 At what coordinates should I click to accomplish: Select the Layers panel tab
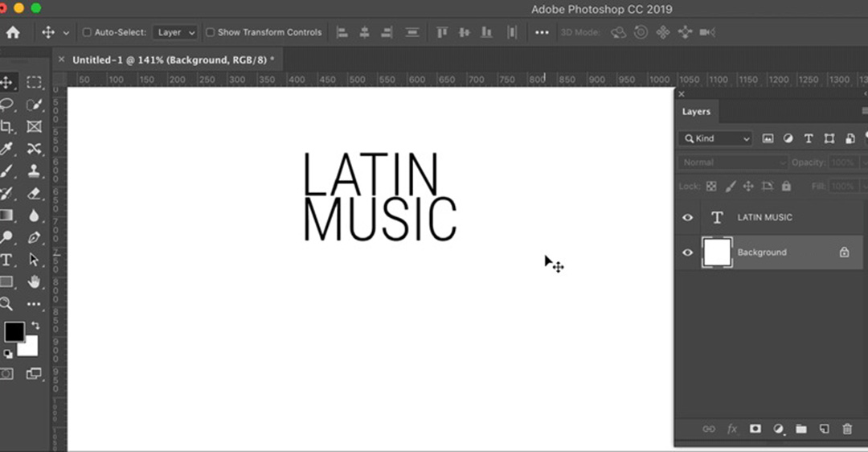click(x=696, y=111)
